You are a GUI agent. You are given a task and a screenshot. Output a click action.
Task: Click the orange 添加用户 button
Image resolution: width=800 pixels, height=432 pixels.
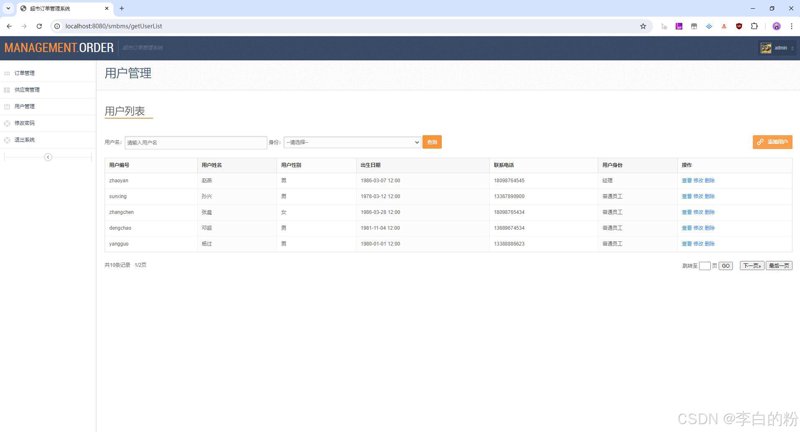click(x=772, y=142)
